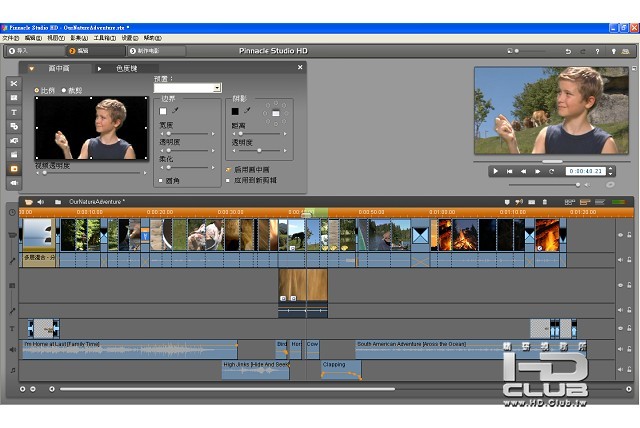Decrease timecode with the down stepper arrow
This screenshot has height=428, width=640.
point(611,173)
